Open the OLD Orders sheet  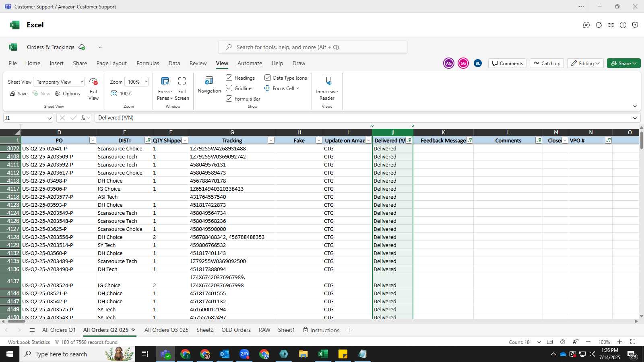point(236,330)
